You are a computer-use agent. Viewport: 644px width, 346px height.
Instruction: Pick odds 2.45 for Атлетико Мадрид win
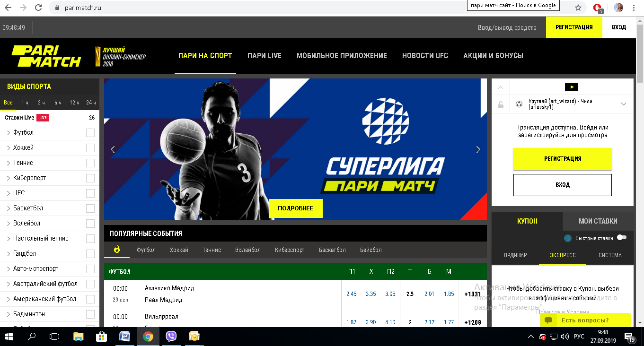point(352,294)
